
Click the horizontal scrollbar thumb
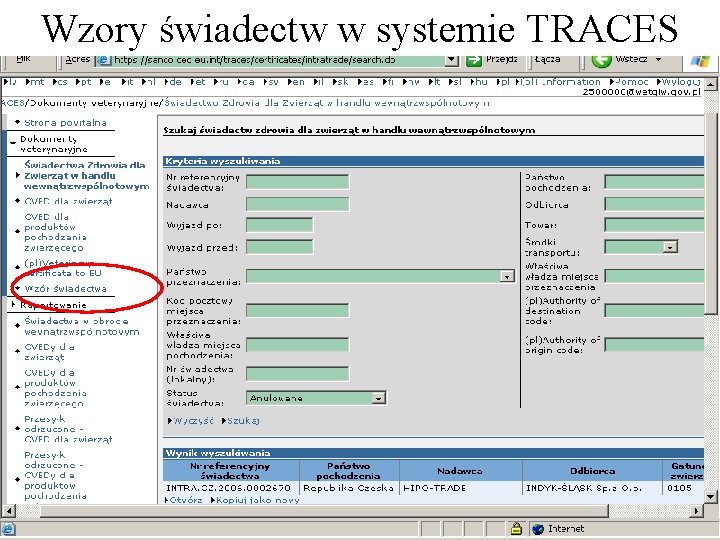coord(324,511)
